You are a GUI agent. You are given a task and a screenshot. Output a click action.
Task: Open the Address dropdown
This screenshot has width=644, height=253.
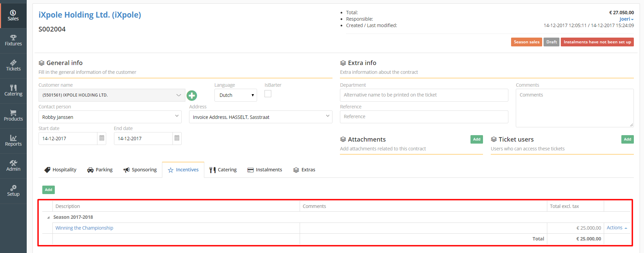pos(261,117)
